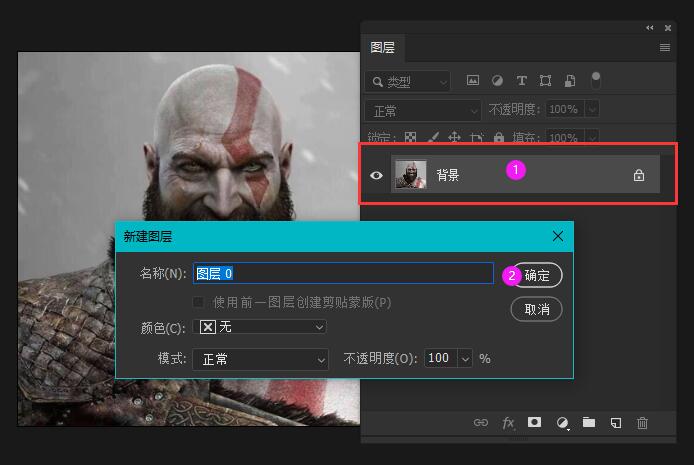Click the shape layer filter icon
The image size is (694, 465).
coord(545,81)
